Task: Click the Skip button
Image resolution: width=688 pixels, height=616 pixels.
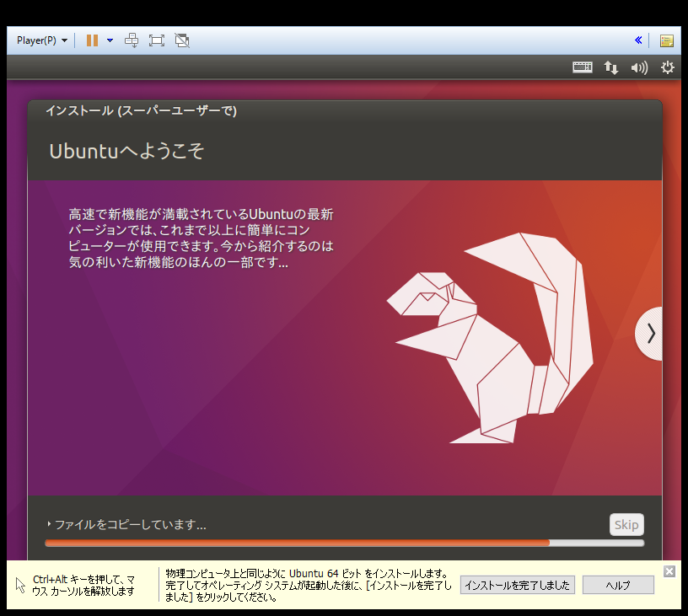Action: [x=626, y=524]
